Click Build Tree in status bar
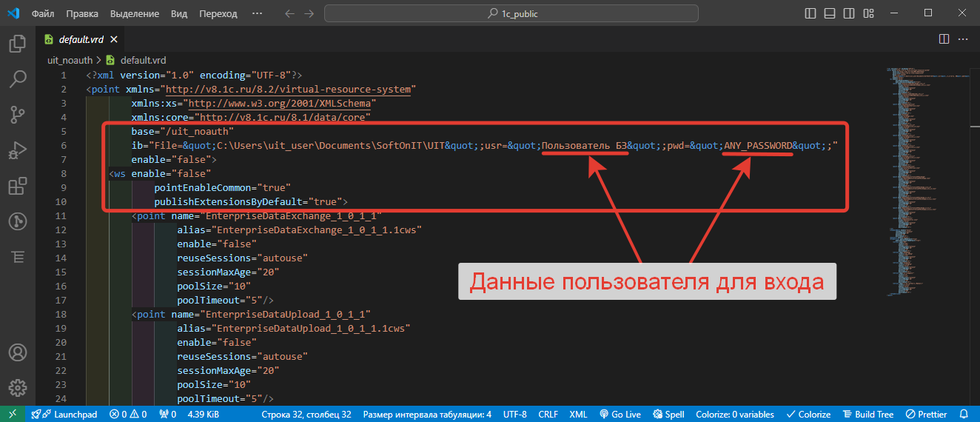 coord(867,414)
